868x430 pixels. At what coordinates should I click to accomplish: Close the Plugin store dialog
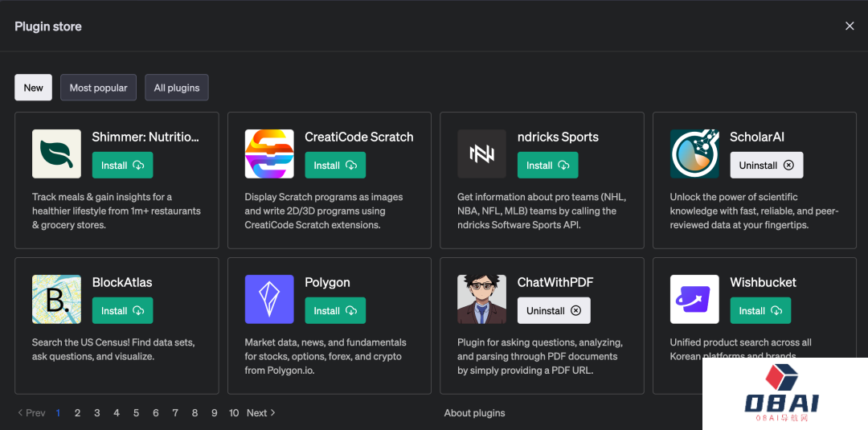850,27
